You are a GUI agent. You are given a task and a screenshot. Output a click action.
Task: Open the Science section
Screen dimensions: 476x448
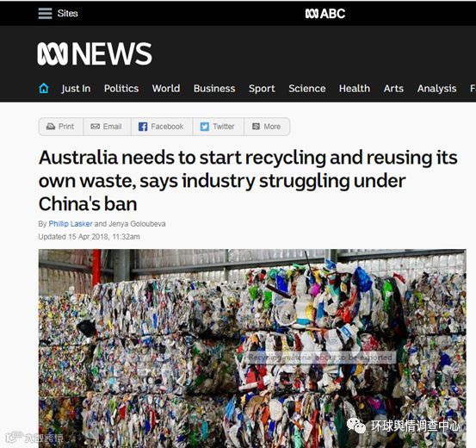(x=307, y=89)
